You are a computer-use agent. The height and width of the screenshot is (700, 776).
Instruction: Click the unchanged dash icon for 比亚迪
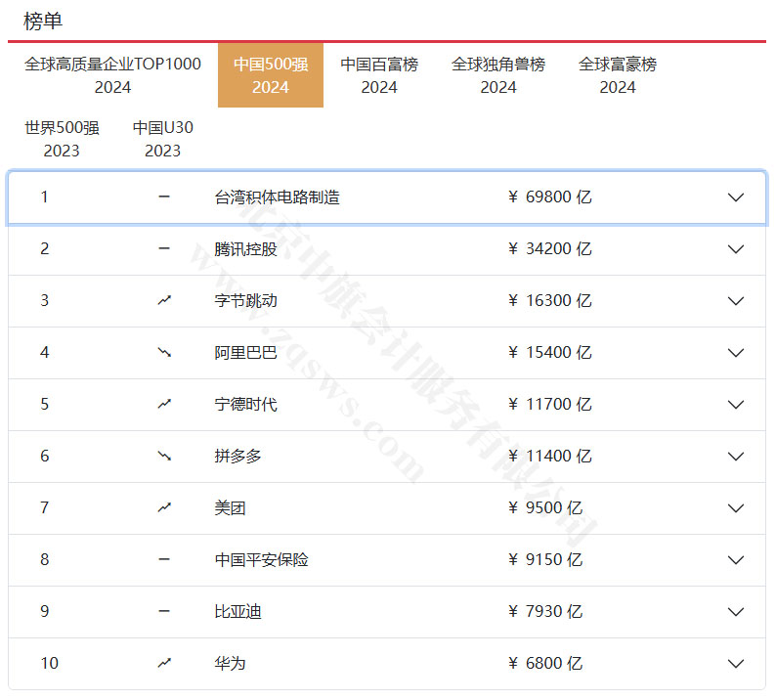click(164, 611)
